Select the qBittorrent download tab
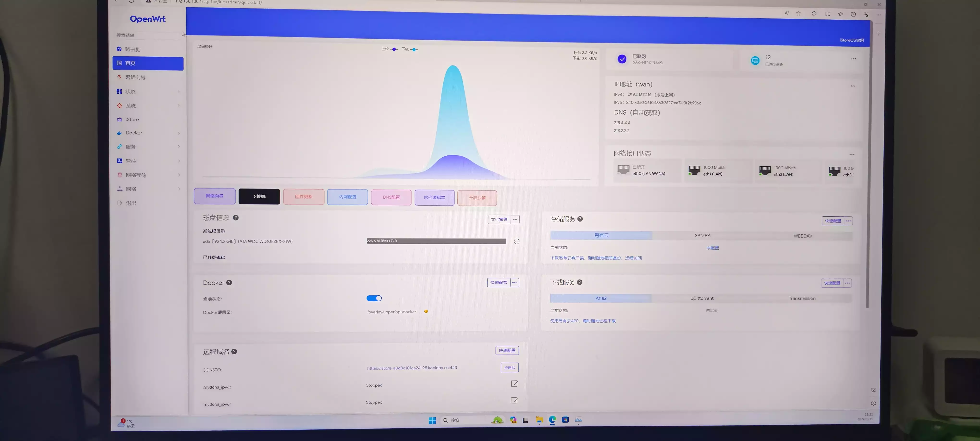The width and height of the screenshot is (980, 441). [702, 298]
